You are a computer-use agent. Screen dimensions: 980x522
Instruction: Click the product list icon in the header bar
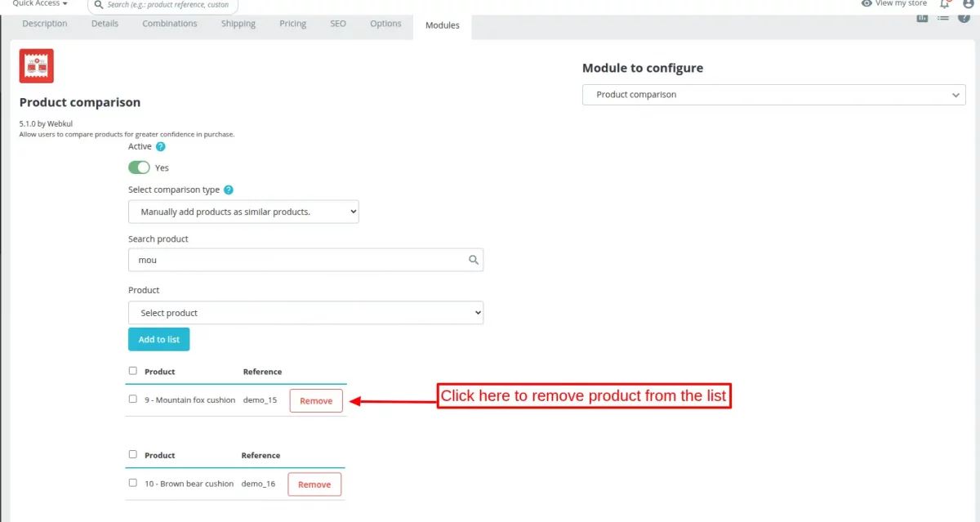[942, 17]
